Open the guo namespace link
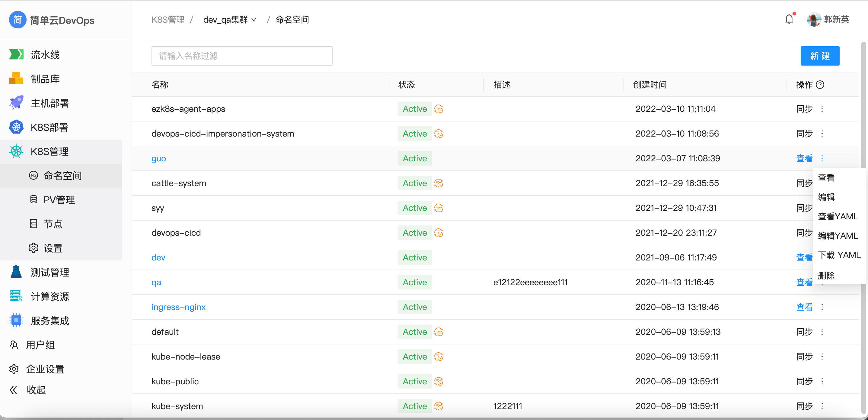 (159, 159)
